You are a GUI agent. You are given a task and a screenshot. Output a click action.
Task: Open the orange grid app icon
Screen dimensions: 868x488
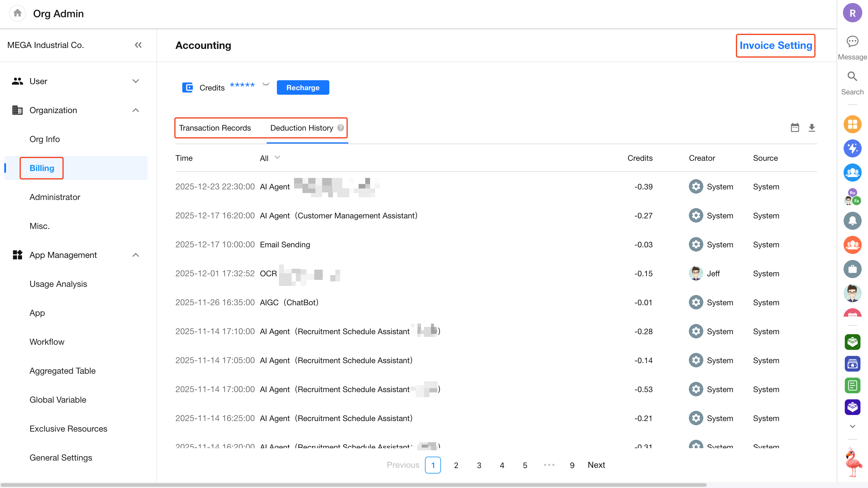[852, 124]
